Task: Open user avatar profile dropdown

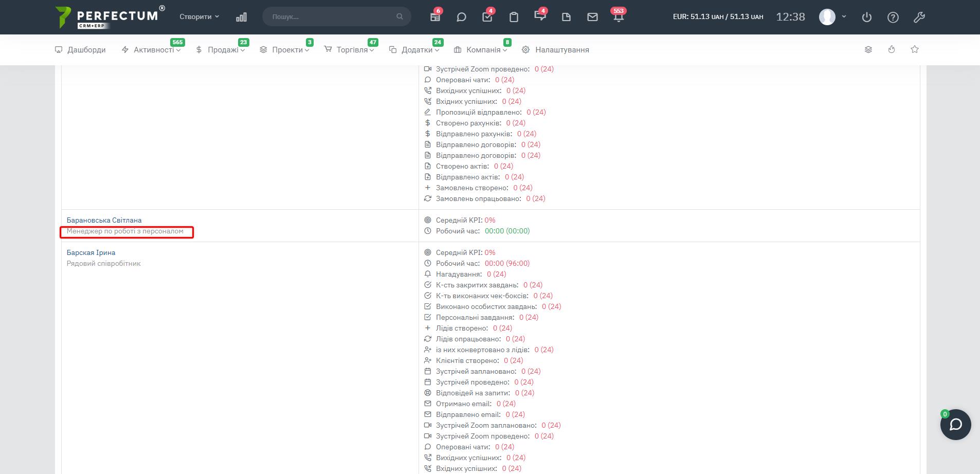Action: [x=832, y=16]
